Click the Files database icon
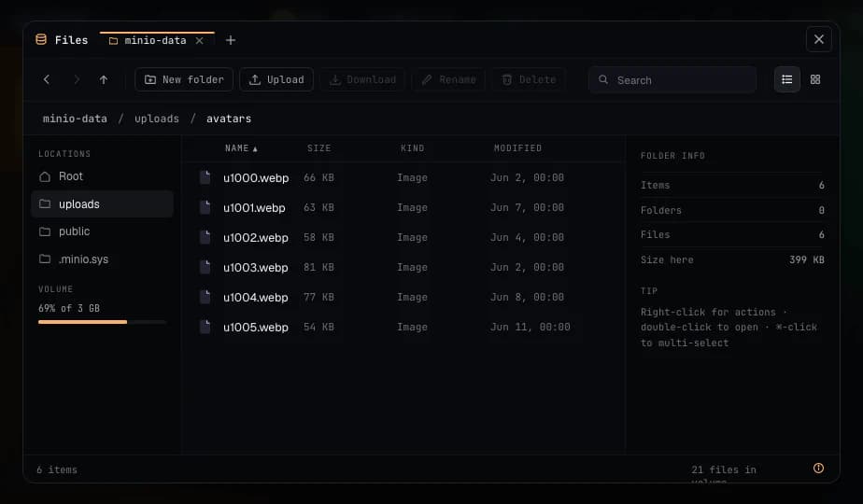This screenshot has height=504, width=863. (x=41, y=39)
